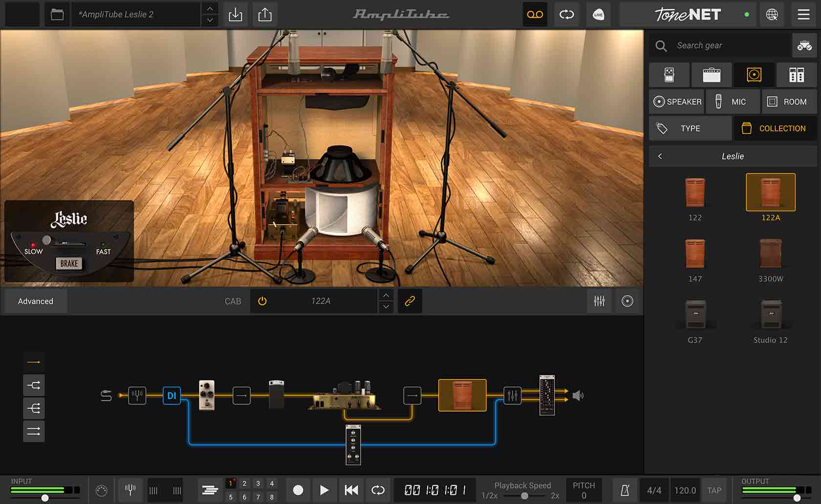Viewport: 821px width, 504px height.
Task: Select the Leslie cabinet block in chain
Action: pyautogui.click(x=462, y=395)
